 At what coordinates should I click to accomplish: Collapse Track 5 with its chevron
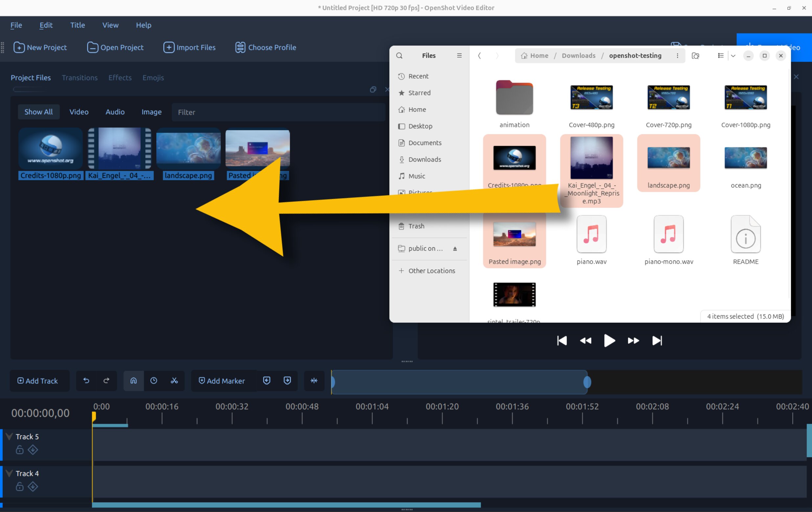point(10,436)
